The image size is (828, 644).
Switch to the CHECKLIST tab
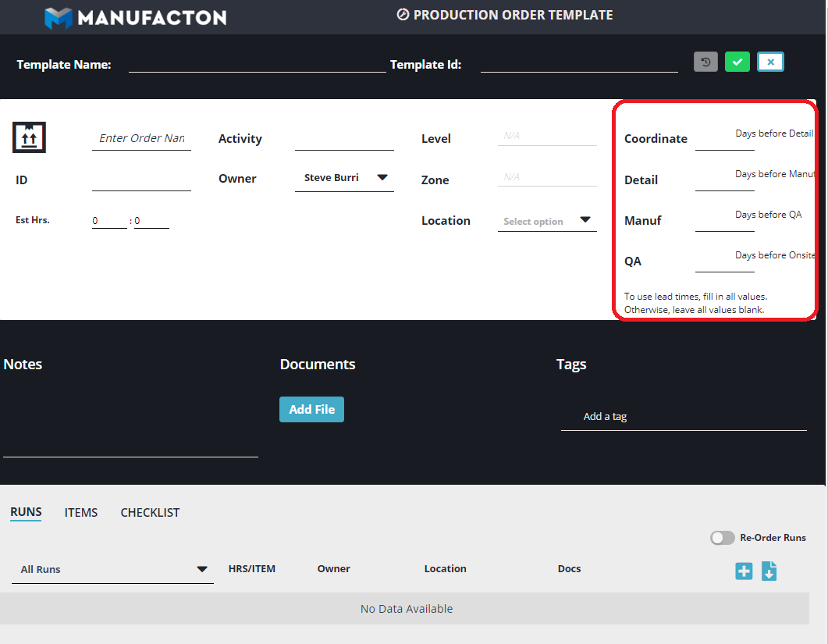coord(150,513)
